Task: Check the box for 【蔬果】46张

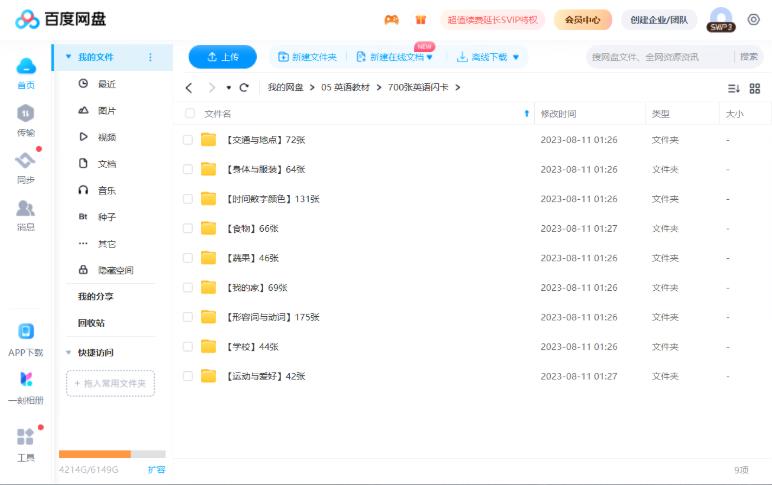Action: (x=188, y=258)
